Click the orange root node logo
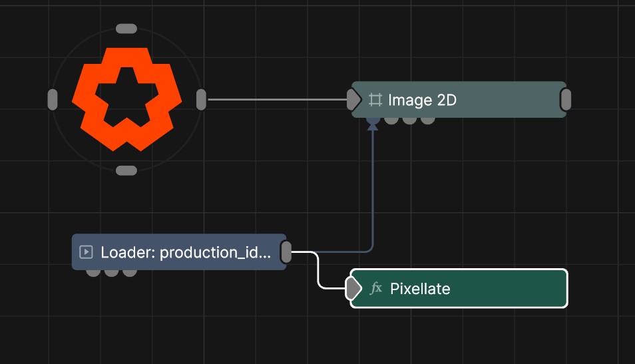Screen dimensions: 635x364 click(126, 99)
